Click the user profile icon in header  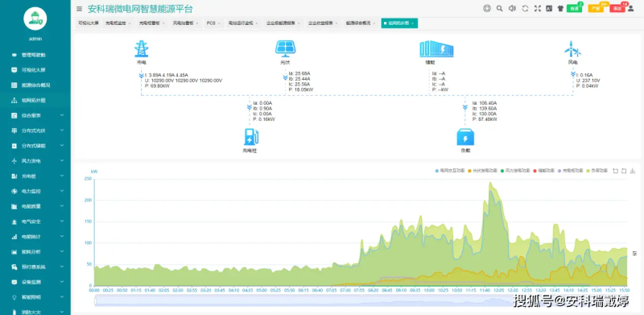click(x=631, y=9)
